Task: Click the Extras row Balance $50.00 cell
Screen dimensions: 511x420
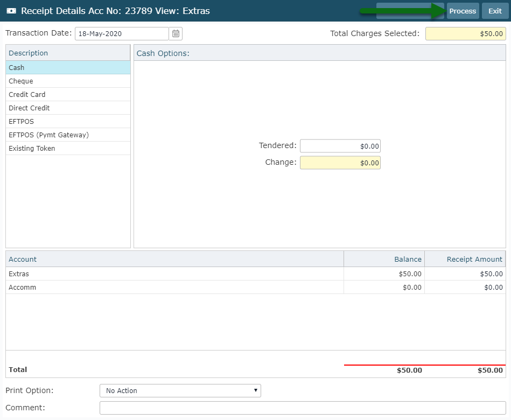Action: (x=384, y=274)
